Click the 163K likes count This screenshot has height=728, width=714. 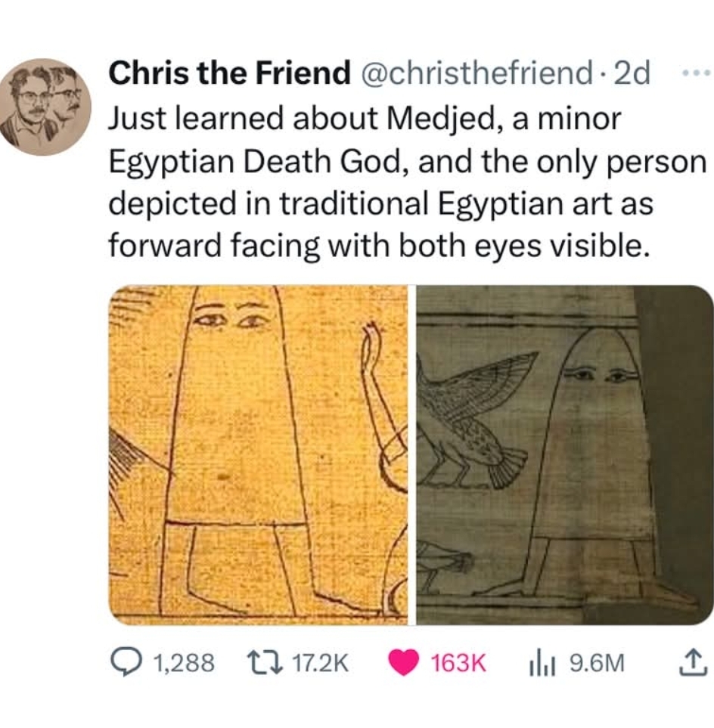point(457,663)
